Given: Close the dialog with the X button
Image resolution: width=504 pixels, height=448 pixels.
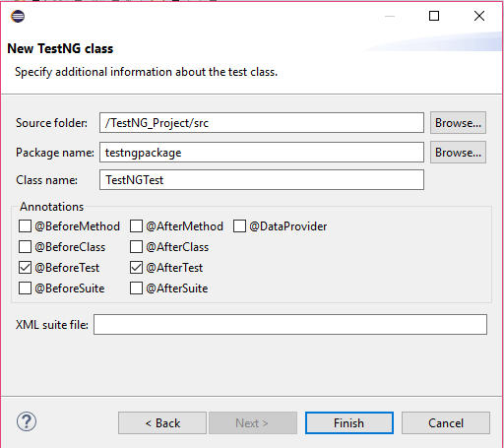Looking at the screenshot, I should coord(479,16).
